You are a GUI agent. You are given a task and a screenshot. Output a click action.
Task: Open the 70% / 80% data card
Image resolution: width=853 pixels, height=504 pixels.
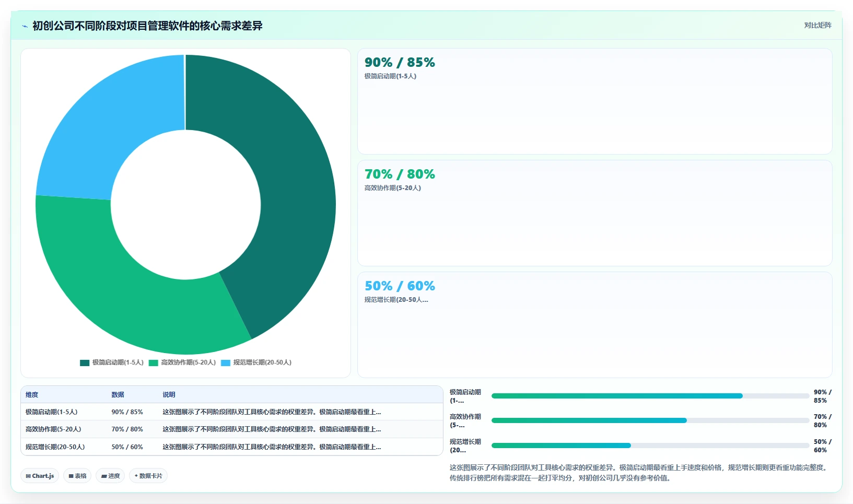(x=594, y=213)
